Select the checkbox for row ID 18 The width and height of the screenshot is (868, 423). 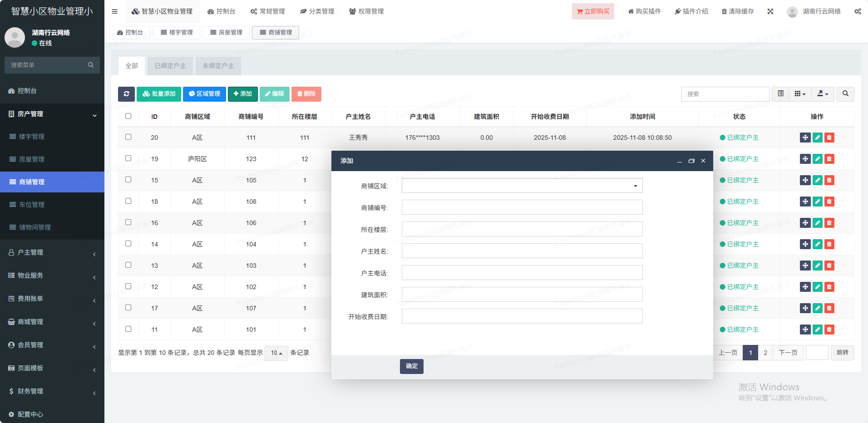128,201
